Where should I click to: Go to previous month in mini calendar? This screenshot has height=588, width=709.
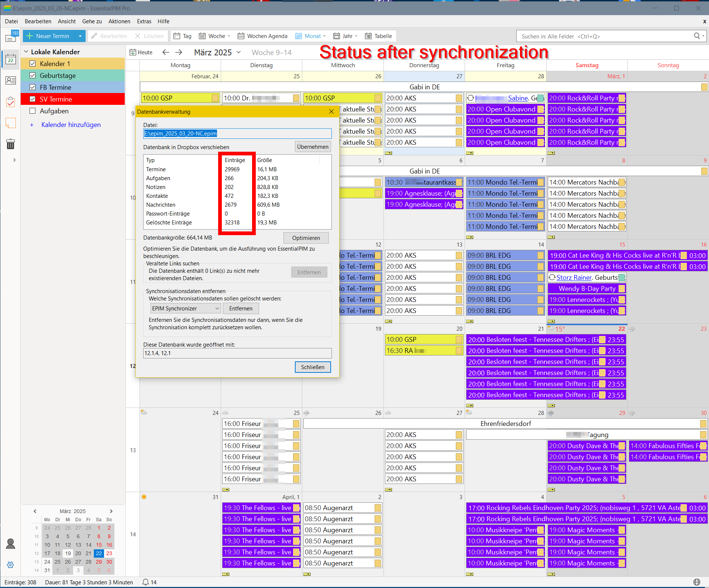(35, 511)
